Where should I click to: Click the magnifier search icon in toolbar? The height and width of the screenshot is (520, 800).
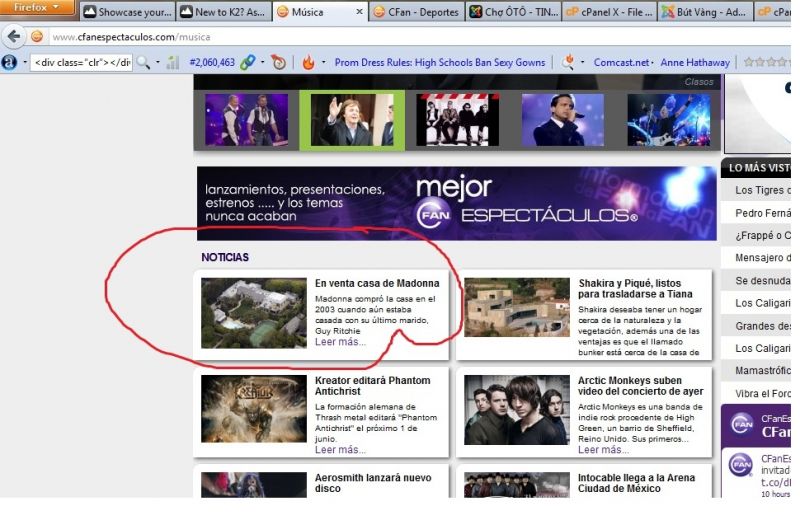144,62
